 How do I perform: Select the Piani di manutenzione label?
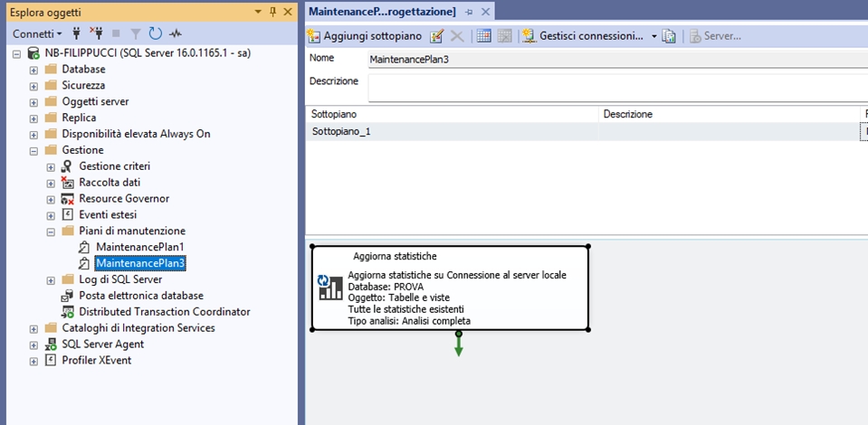pos(132,231)
